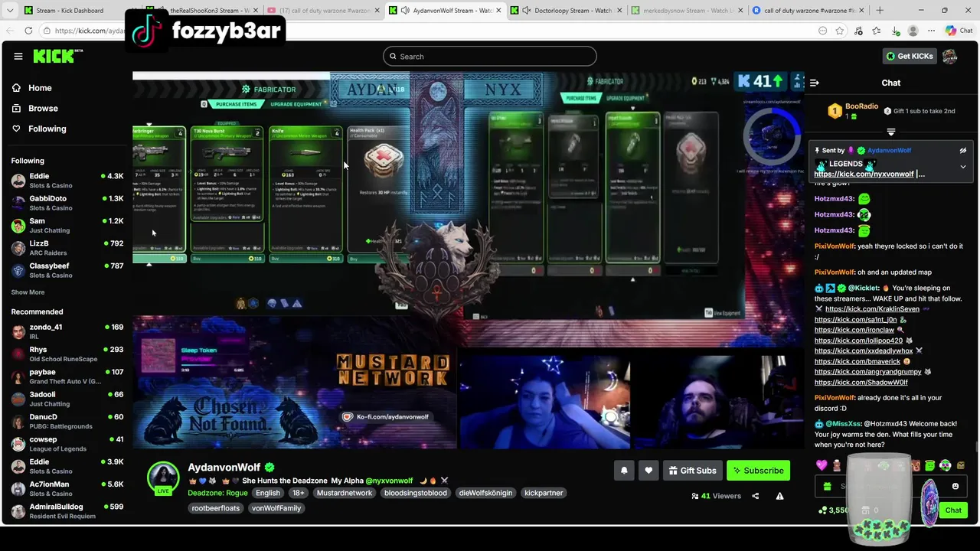This screenshot has width=980, height=551.
Task: Click BooRadio top gifter name
Action: pyautogui.click(x=861, y=106)
